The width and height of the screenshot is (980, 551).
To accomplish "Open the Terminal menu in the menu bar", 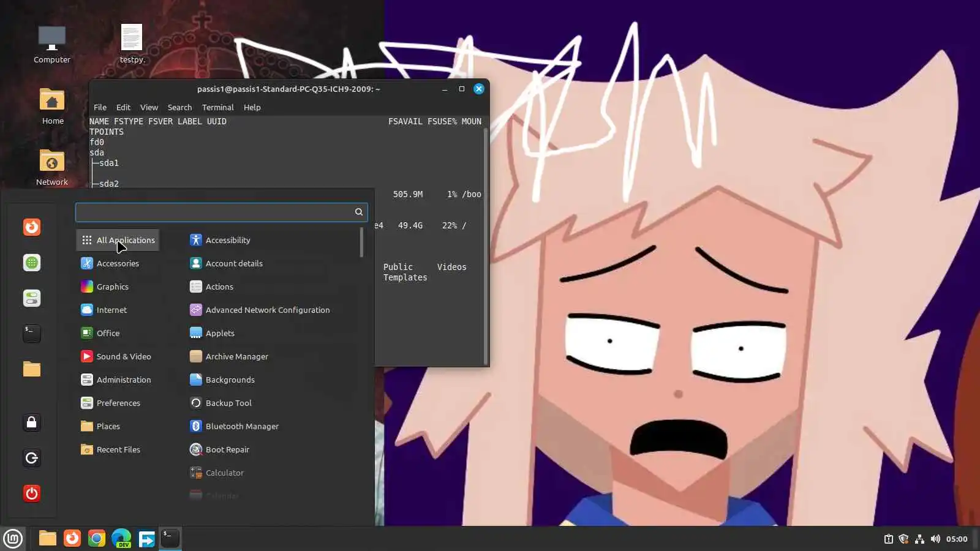I will tap(217, 107).
